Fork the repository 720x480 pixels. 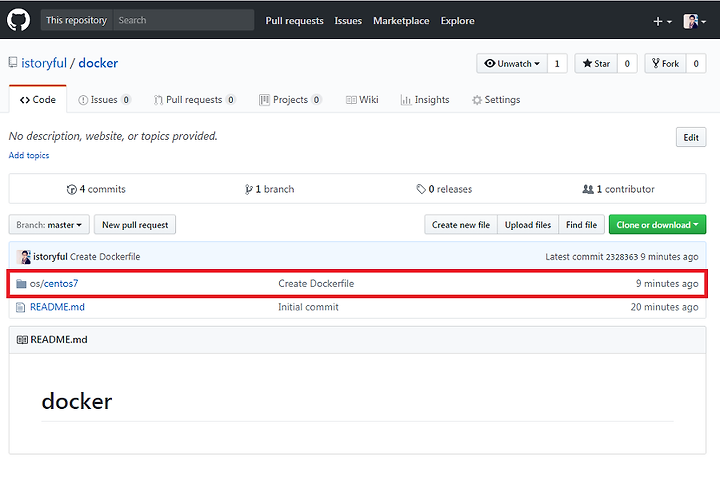pyautogui.click(x=665, y=63)
